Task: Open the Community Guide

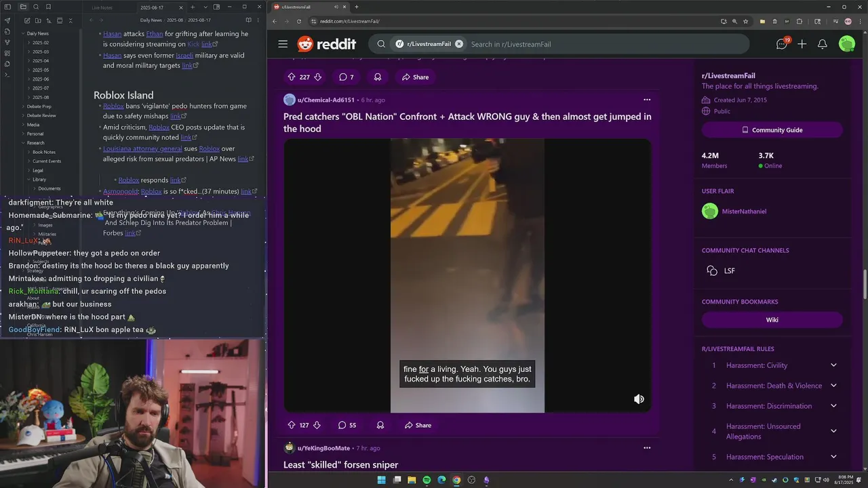Action: pyautogui.click(x=772, y=129)
